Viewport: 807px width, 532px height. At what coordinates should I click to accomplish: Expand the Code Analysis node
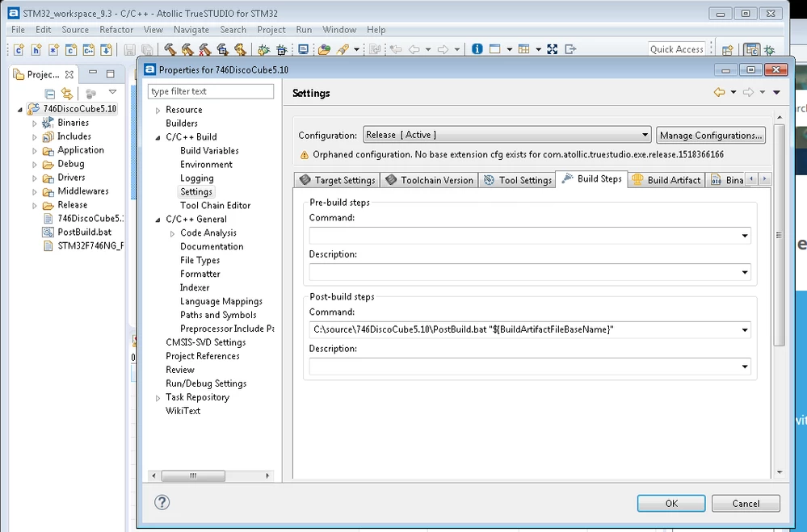172,233
